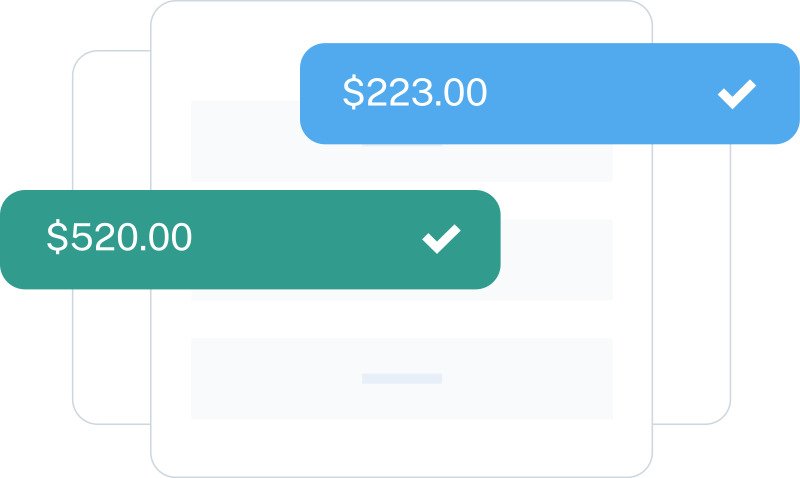Click the blank space between $223.00 and its checkmark
This screenshot has height=478, width=800.
pyautogui.click(x=600, y=94)
